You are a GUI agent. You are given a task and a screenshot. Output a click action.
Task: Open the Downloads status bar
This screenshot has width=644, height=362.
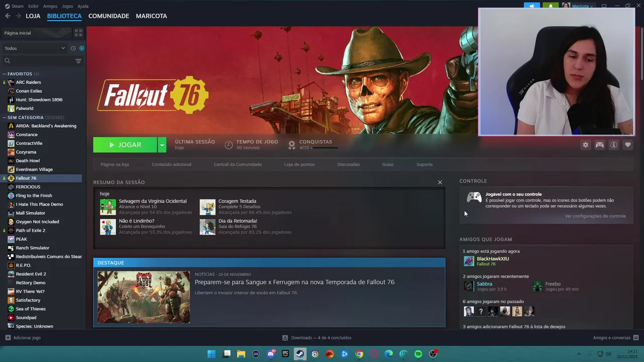tap(317, 338)
